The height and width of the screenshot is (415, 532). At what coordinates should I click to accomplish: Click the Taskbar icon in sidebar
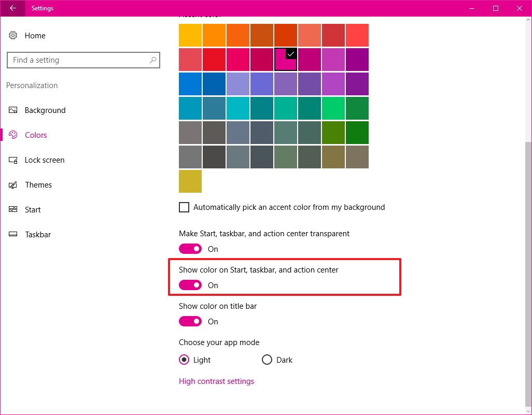pyautogui.click(x=13, y=235)
